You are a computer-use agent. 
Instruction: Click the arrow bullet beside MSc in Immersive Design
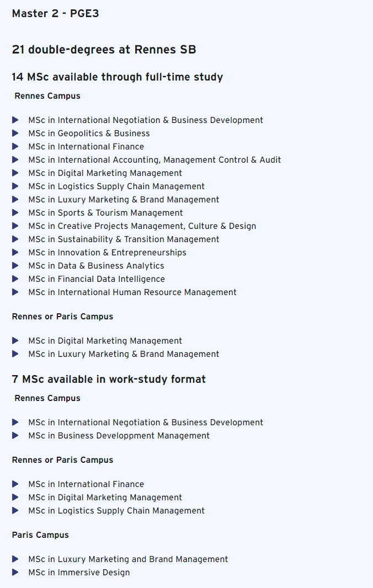[x=15, y=572]
